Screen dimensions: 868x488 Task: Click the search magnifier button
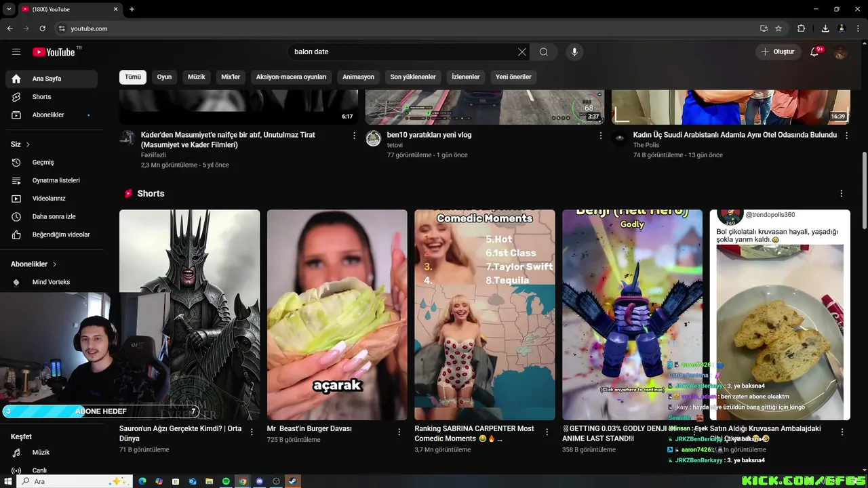pos(544,52)
